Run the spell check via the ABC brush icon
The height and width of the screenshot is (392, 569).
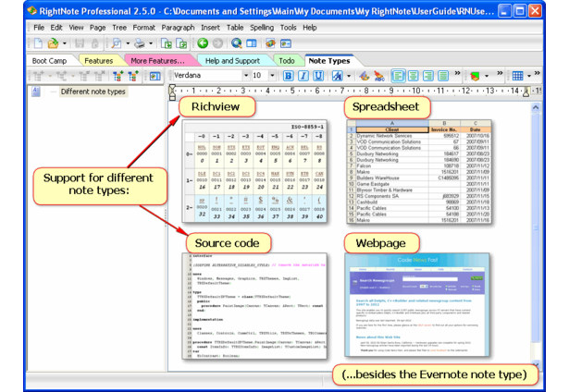click(x=378, y=76)
